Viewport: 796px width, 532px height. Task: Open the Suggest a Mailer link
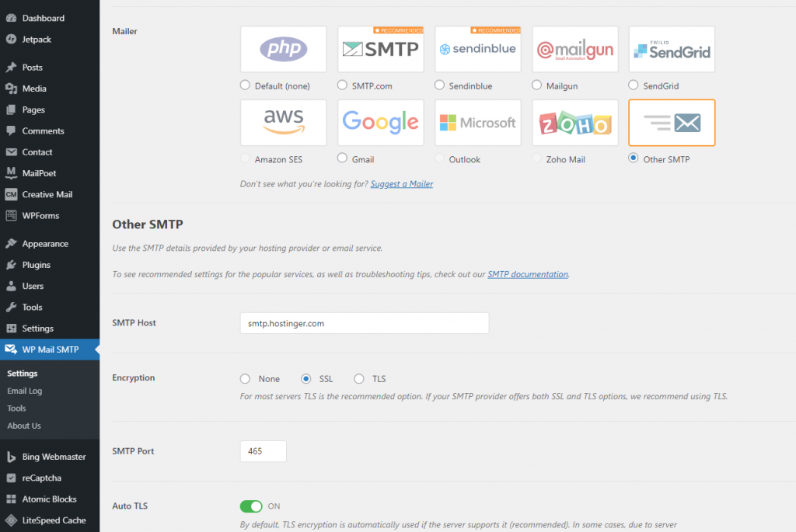[x=402, y=184]
